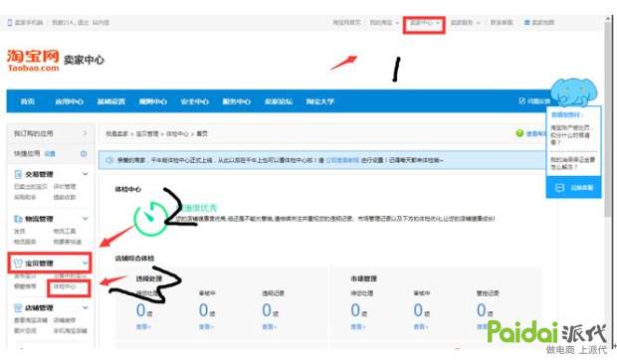Viewport: 617px width, 364px height.
Task: Click 橱窗推荐 link under 宝贝管理
Action: (25, 286)
